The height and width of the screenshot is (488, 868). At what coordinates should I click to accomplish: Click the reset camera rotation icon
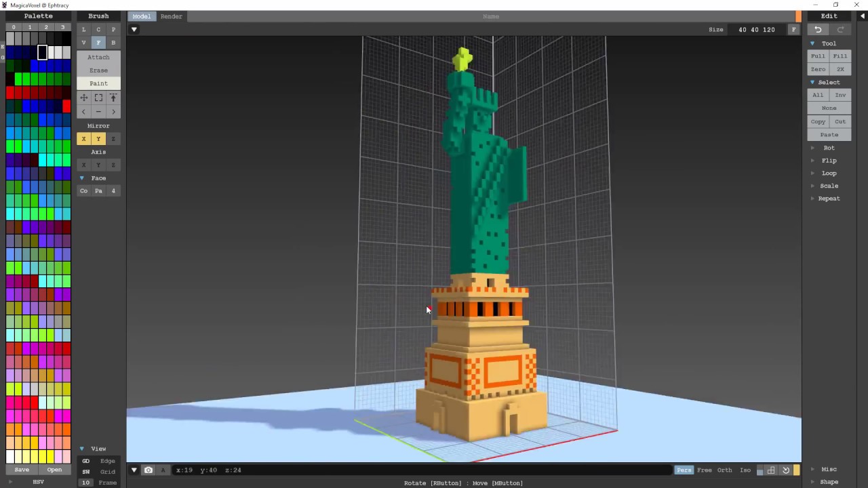786,470
